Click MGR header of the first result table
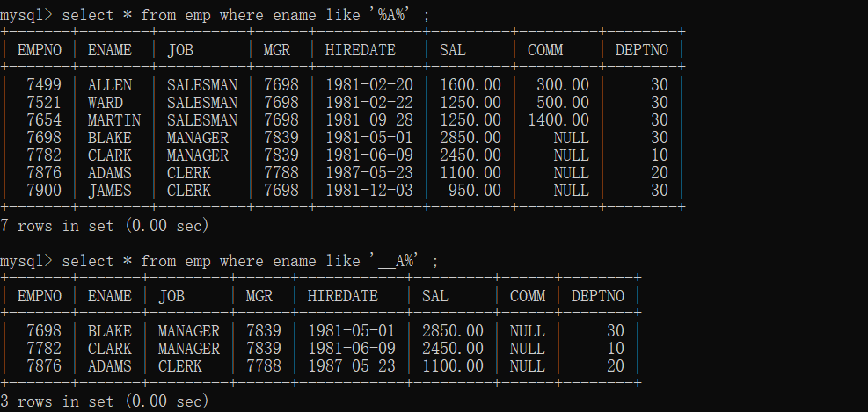This screenshot has width=868, height=412. pos(277,50)
